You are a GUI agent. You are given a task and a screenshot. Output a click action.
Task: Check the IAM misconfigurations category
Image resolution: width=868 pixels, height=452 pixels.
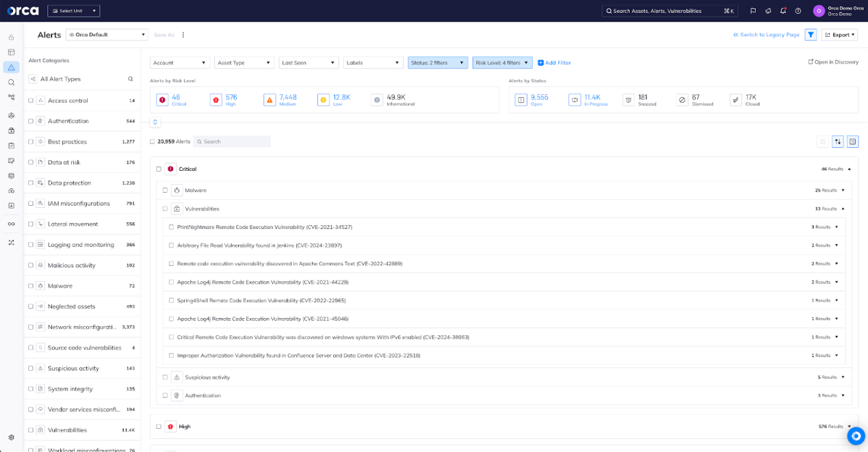(31, 204)
